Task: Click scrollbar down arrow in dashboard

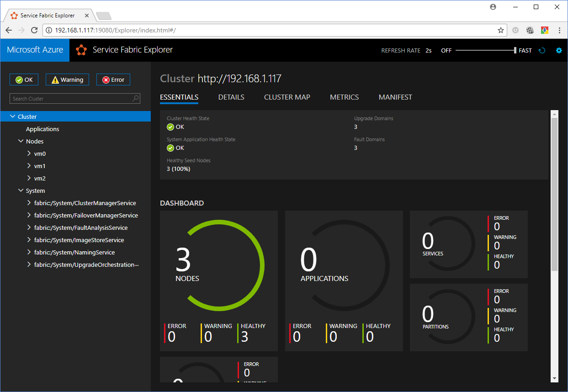Action: click(555, 378)
